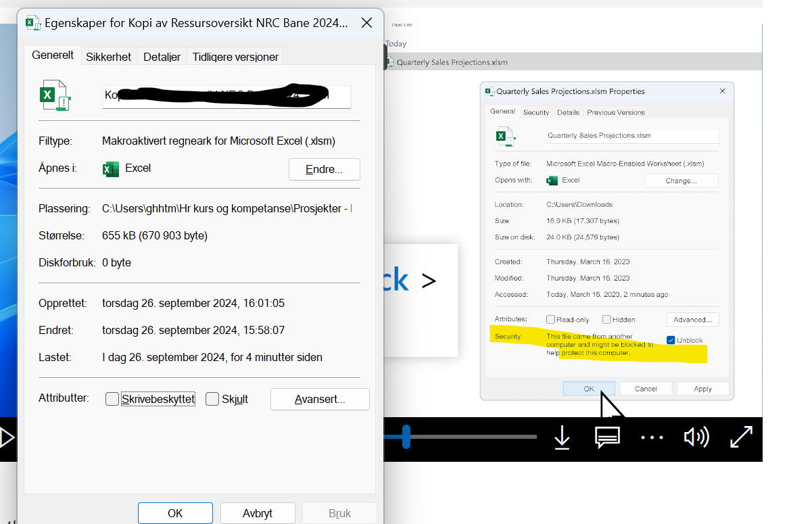This screenshot has width=812, height=524.
Task: Mute audio using the speaker icon
Action: pos(696,438)
